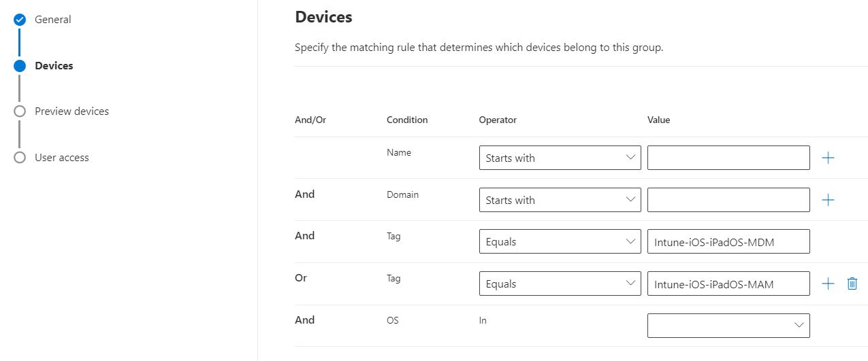
Task: Click the General step checkmark circle
Action: (x=20, y=20)
